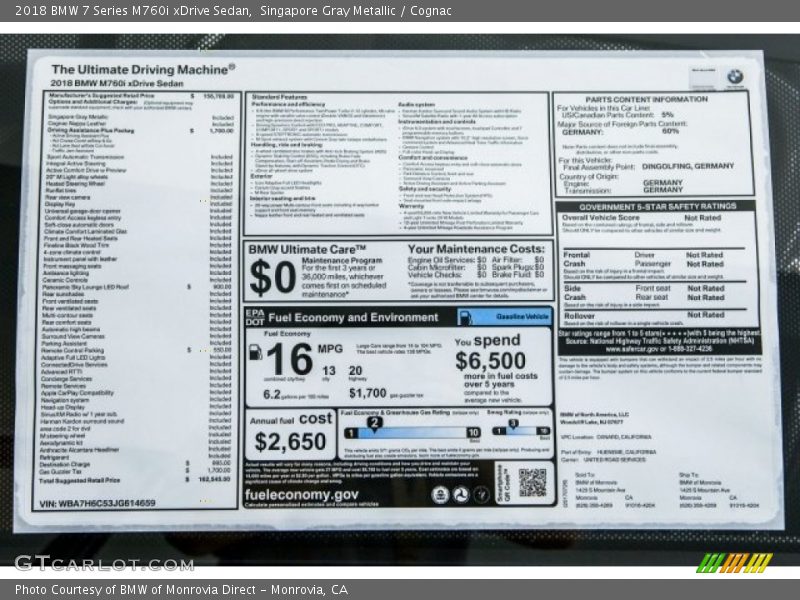Click the title caption 2018 BMW 7 Series M760i
This screenshot has height=600, width=800.
133,11
